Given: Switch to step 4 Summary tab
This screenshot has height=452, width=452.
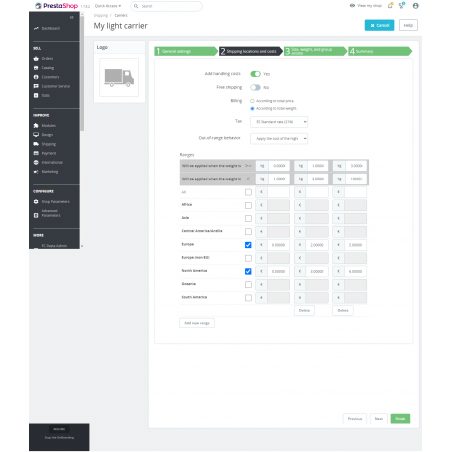Looking at the screenshot, I should [x=380, y=51].
